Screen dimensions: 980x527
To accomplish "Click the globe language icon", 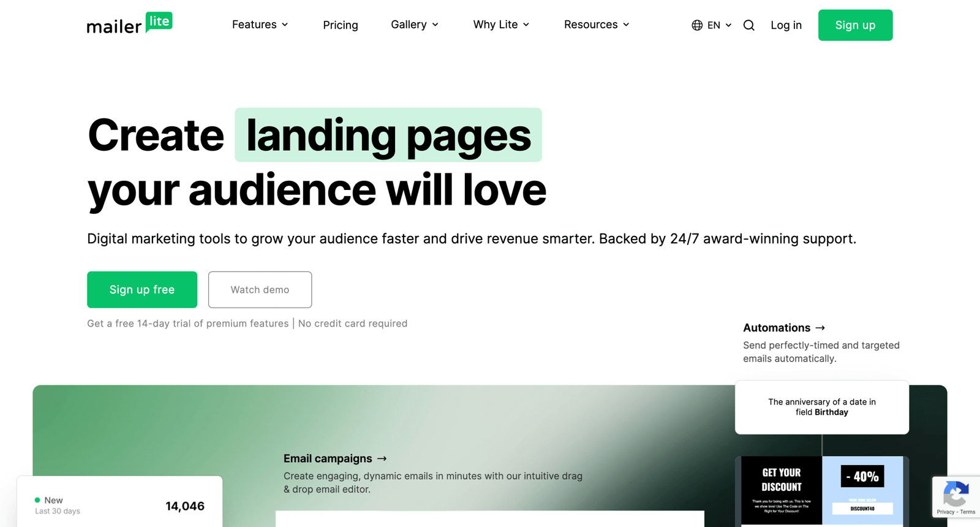I will pos(697,25).
